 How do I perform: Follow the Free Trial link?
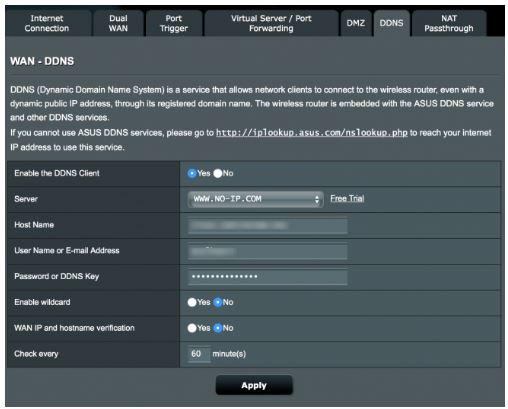(347, 199)
